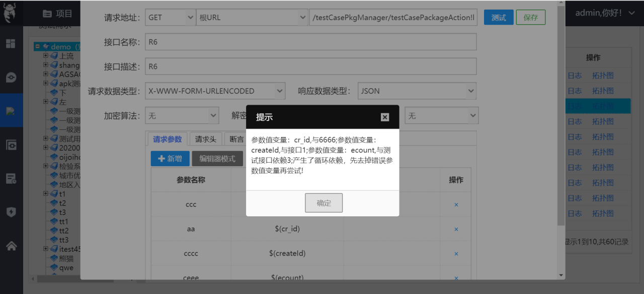644x294 pixels.
Task: Close the 提示 dialog with the X icon
Action: [x=385, y=117]
